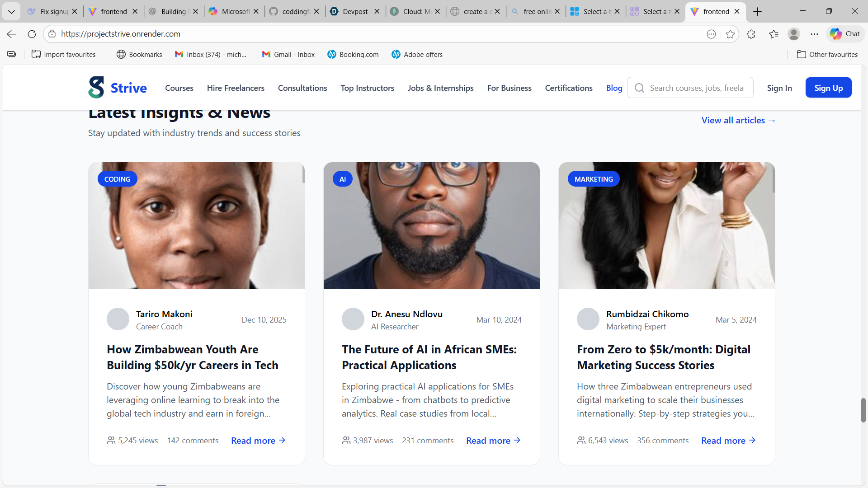Click the refresh page icon
Image resolution: width=868 pixels, height=488 pixels.
[x=32, y=34]
